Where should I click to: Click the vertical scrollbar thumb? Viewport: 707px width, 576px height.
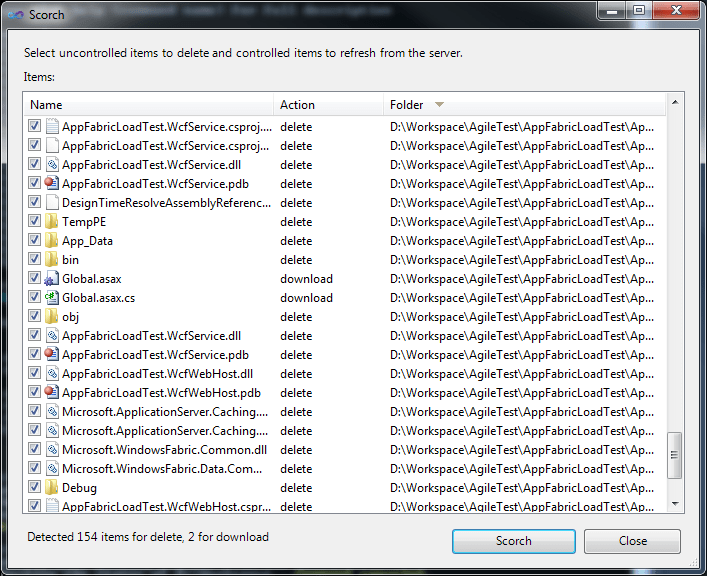pyautogui.click(x=675, y=455)
